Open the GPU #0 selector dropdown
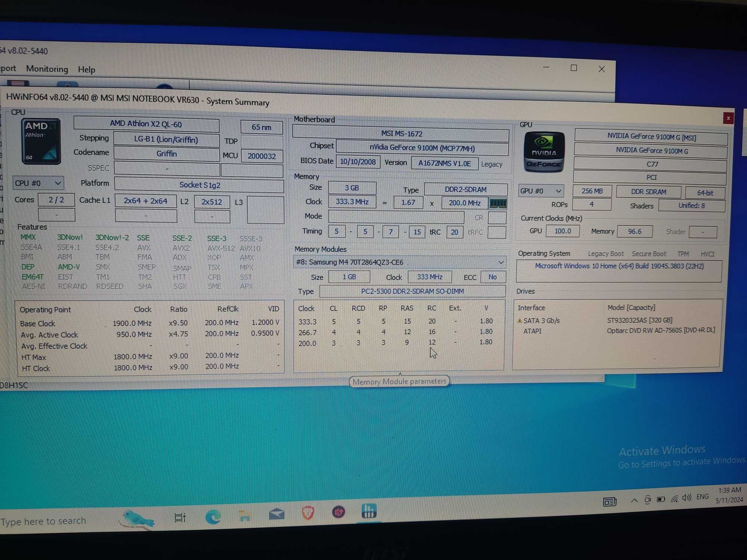Screen dimensions: 747x560 pyautogui.click(x=540, y=191)
